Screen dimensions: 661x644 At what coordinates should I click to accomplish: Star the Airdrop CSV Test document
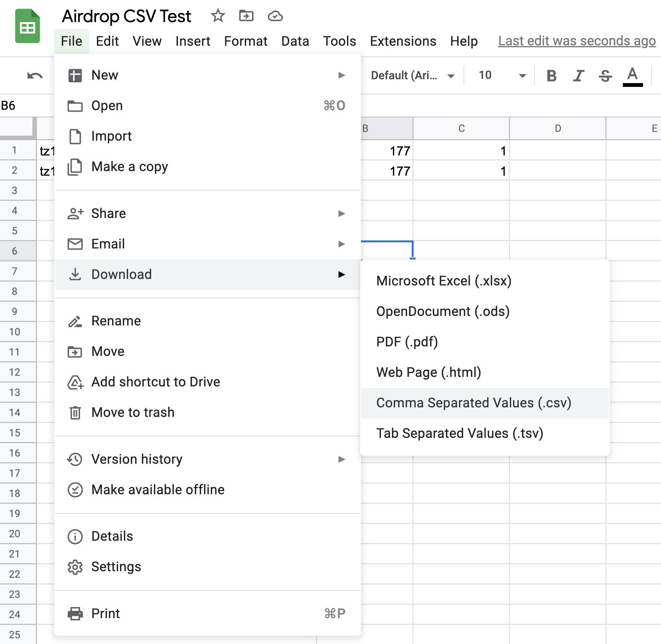[218, 16]
